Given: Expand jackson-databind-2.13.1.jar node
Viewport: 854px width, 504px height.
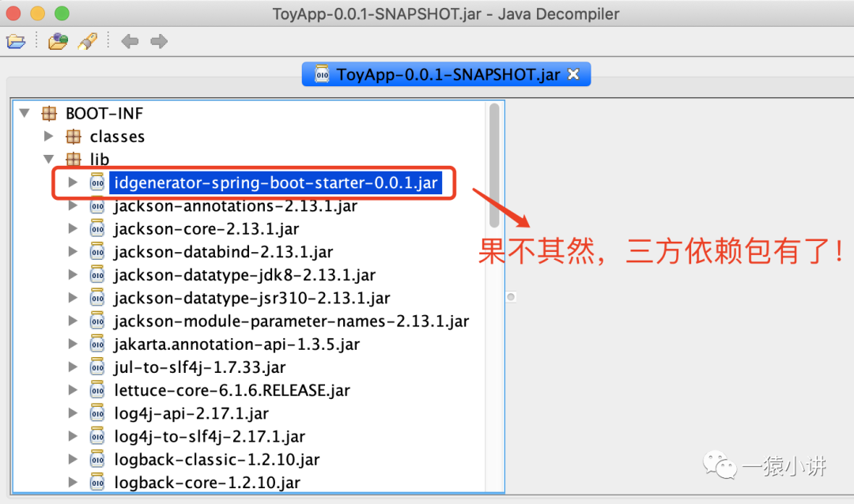Looking at the screenshot, I should point(73,251).
